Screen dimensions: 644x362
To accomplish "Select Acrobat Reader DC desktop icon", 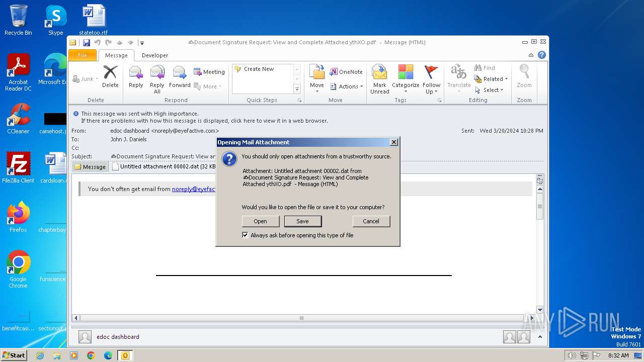I will [x=18, y=72].
